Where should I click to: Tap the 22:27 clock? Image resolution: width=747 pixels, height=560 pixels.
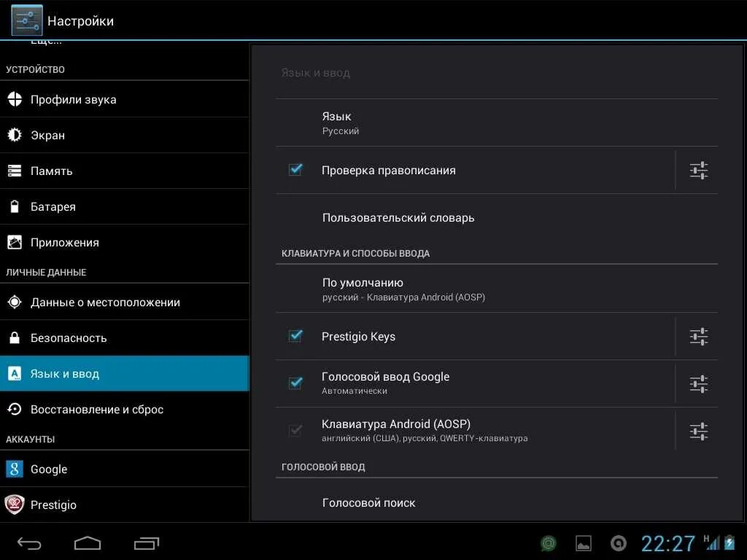tap(668, 542)
